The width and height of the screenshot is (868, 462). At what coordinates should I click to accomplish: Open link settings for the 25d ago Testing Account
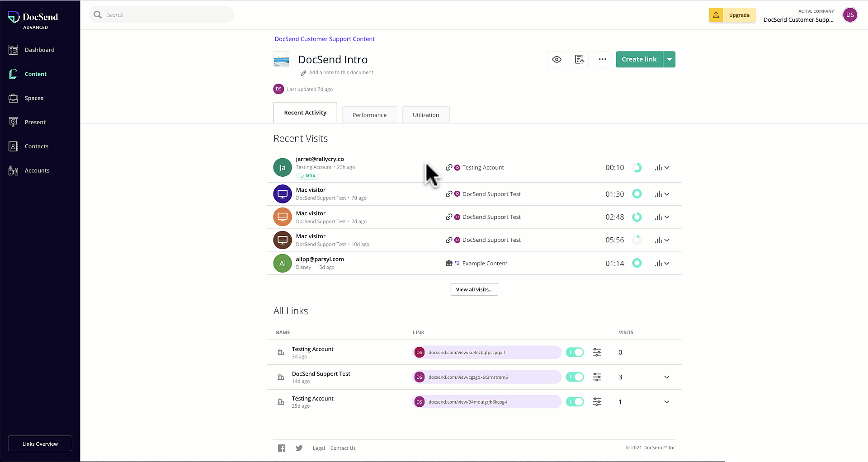597,401
